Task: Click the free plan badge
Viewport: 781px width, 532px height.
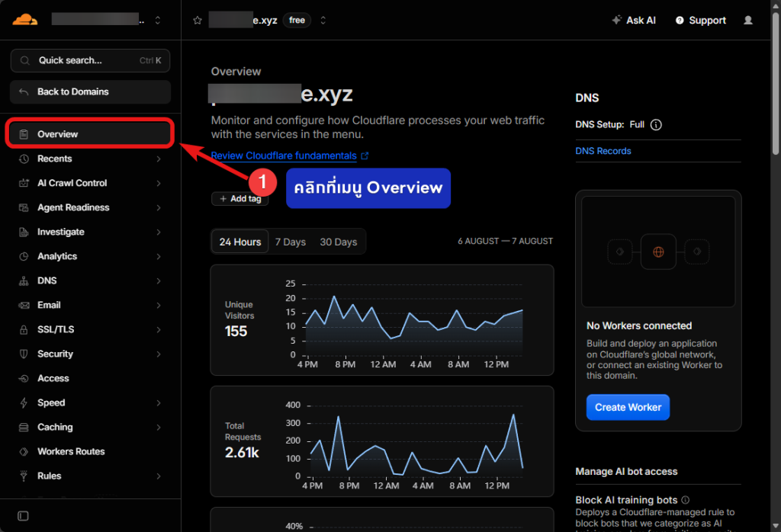Action: [297, 21]
